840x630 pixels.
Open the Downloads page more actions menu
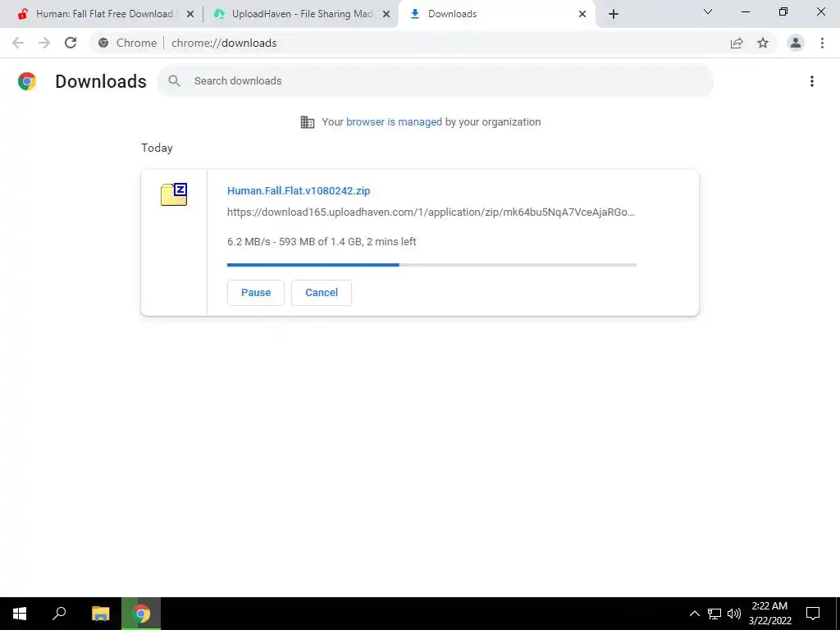click(812, 81)
